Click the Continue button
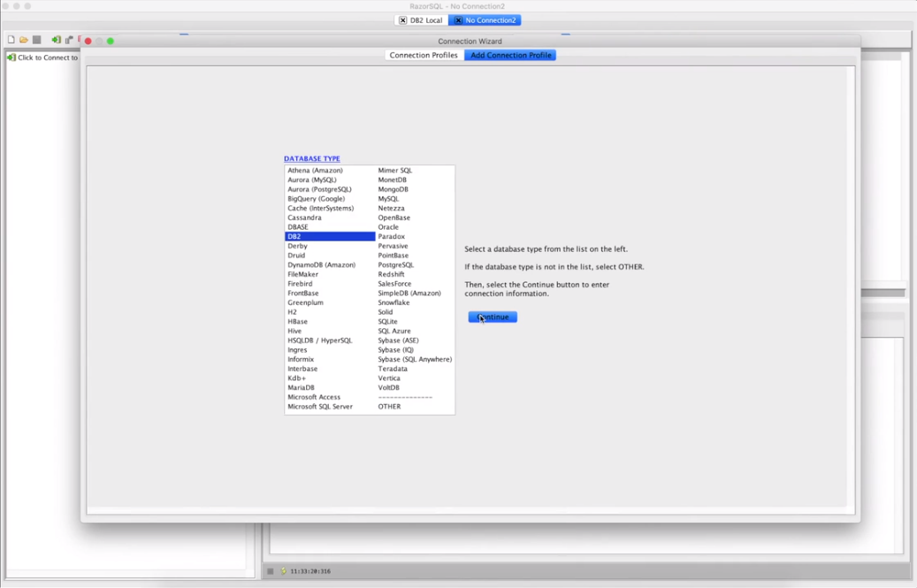The image size is (917, 588). 493,317
